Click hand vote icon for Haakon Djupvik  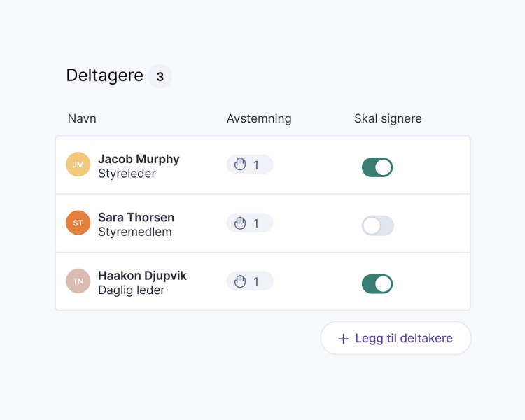point(241,281)
